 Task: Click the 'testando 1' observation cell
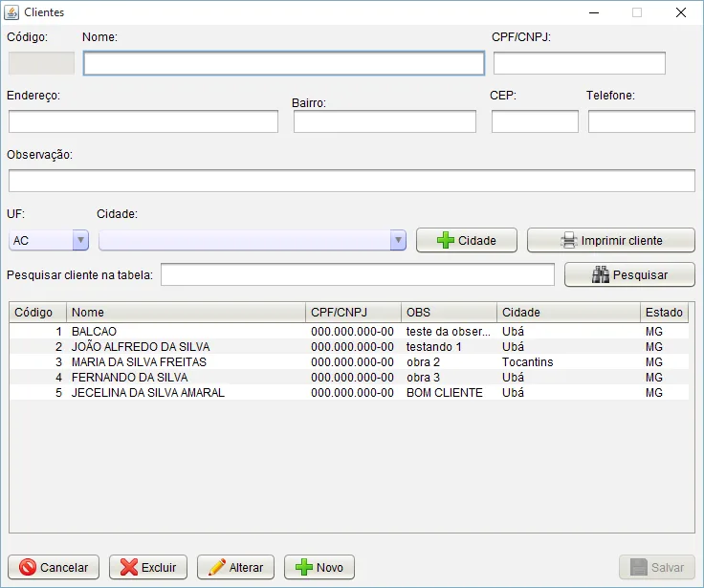(449, 346)
